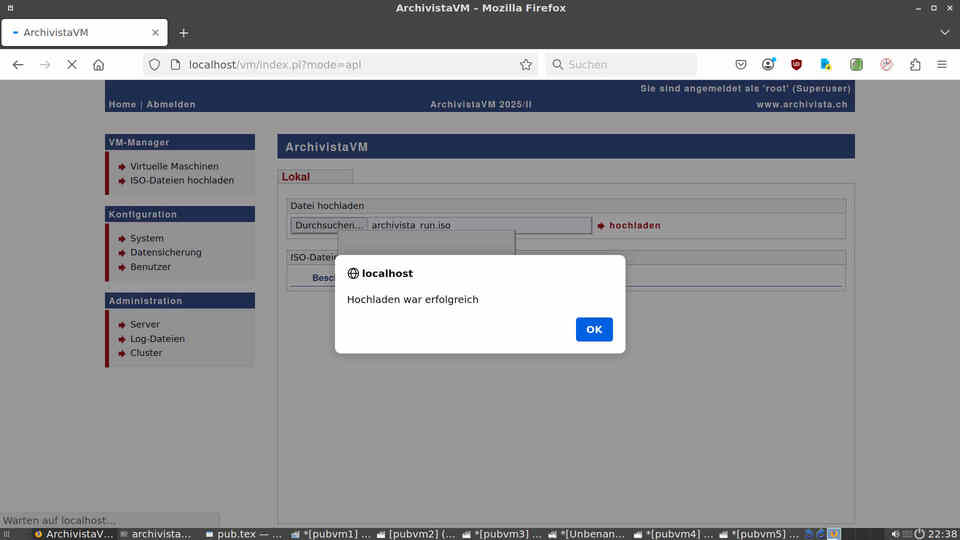
Task: Click the volume speaker tray icon
Action: pyautogui.click(x=895, y=534)
